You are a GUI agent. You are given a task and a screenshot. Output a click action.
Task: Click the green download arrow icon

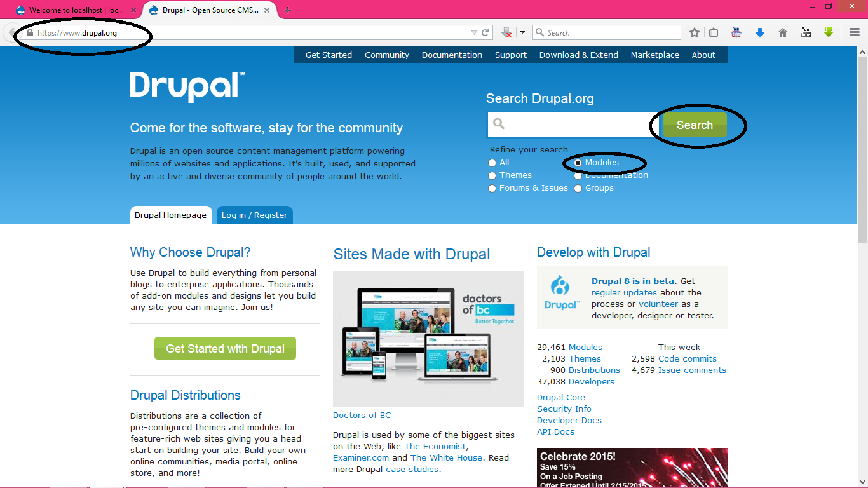(829, 32)
